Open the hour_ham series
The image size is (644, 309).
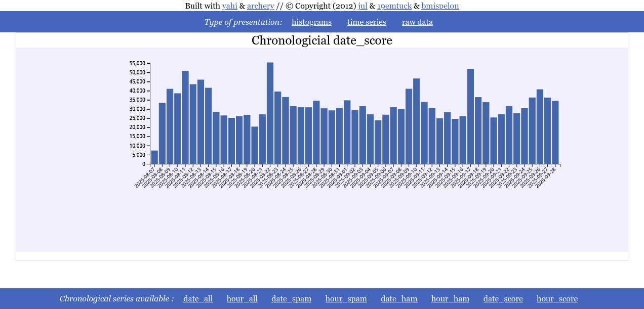click(x=450, y=299)
